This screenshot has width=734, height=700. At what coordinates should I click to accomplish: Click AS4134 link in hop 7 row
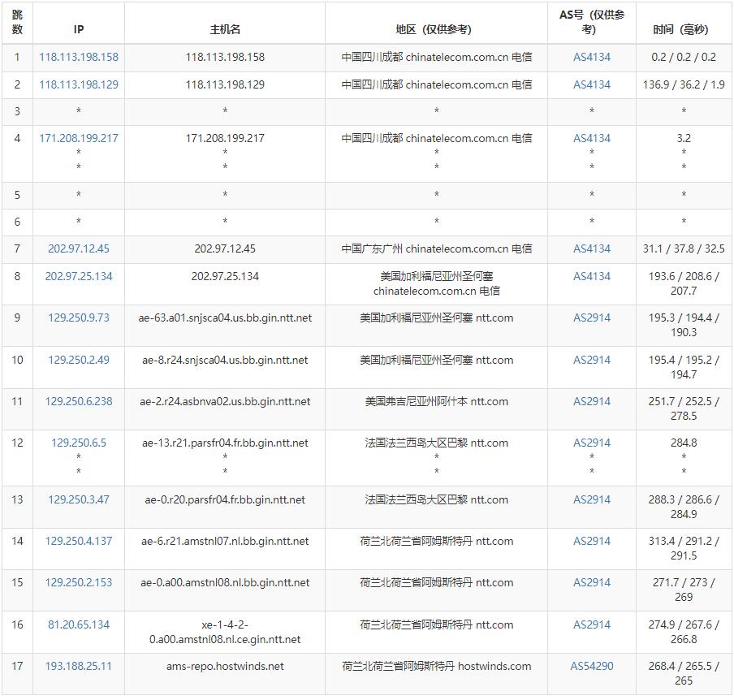[x=592, y=248]
